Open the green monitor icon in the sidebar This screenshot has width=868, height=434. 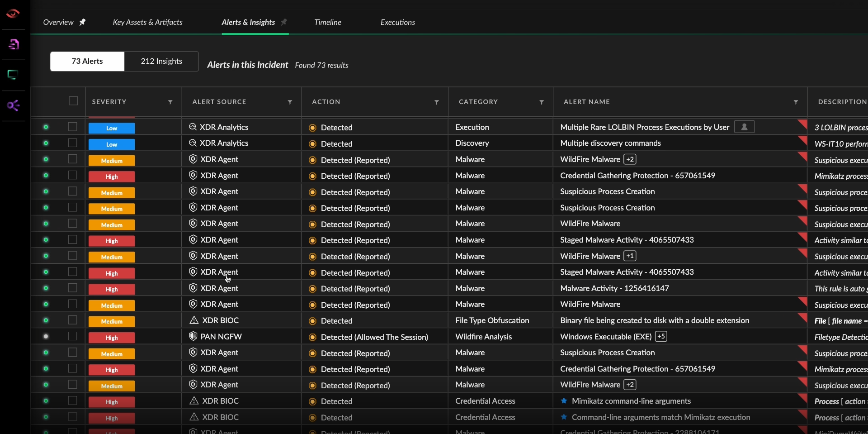point(13,75)
